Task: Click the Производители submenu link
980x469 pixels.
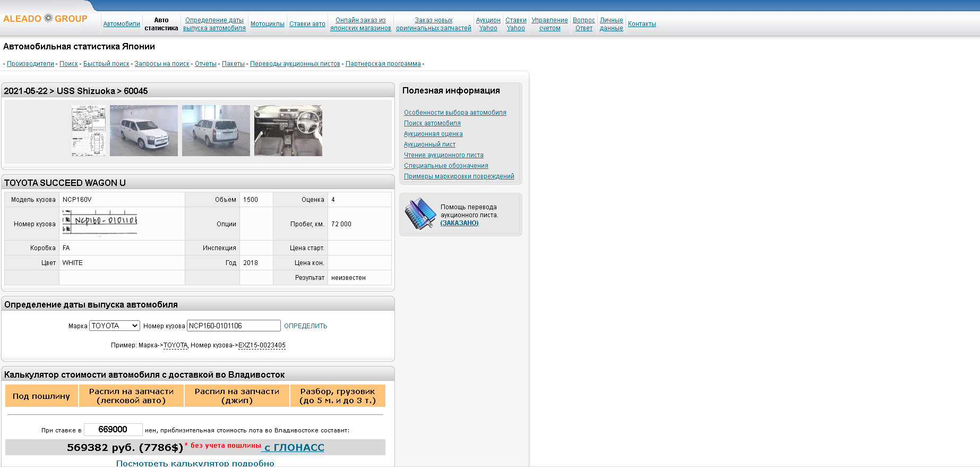Action: 30,64
